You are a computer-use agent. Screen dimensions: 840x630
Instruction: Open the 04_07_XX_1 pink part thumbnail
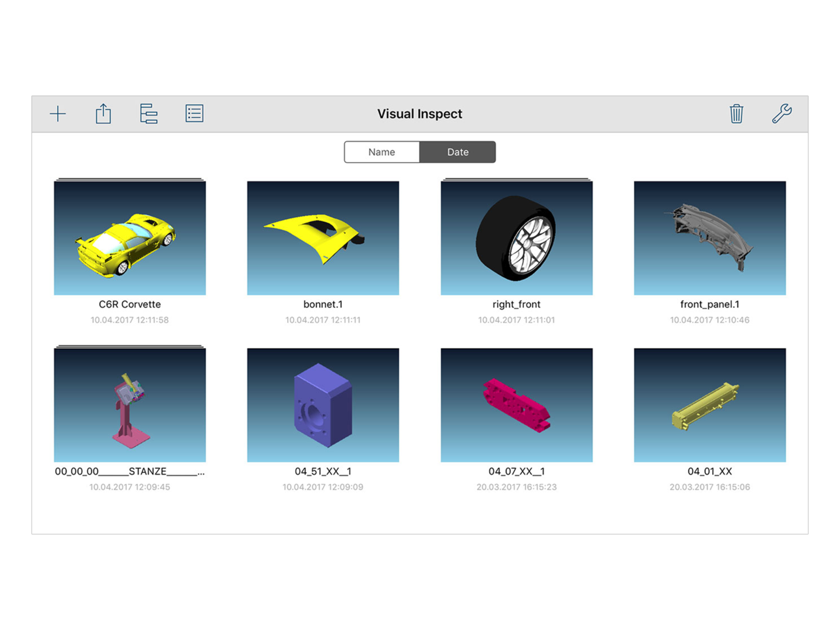pyautogui.click(x=516, y=405)
